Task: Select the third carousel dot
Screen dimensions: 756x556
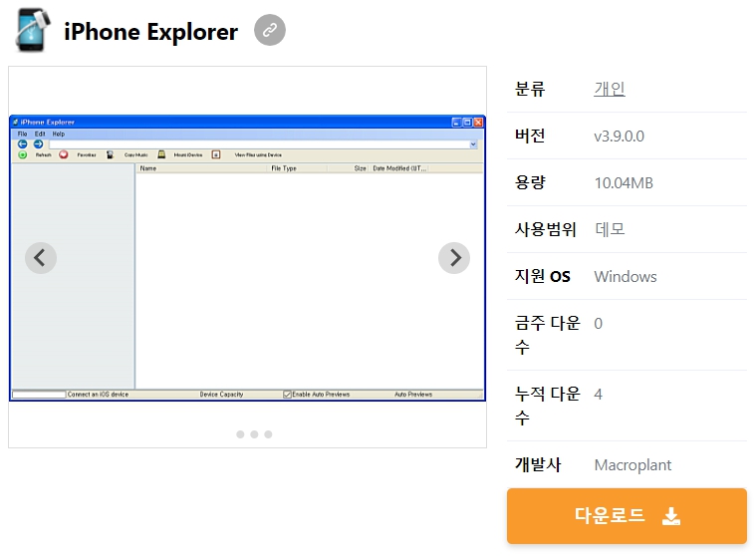Action: (x=268, y=434)
